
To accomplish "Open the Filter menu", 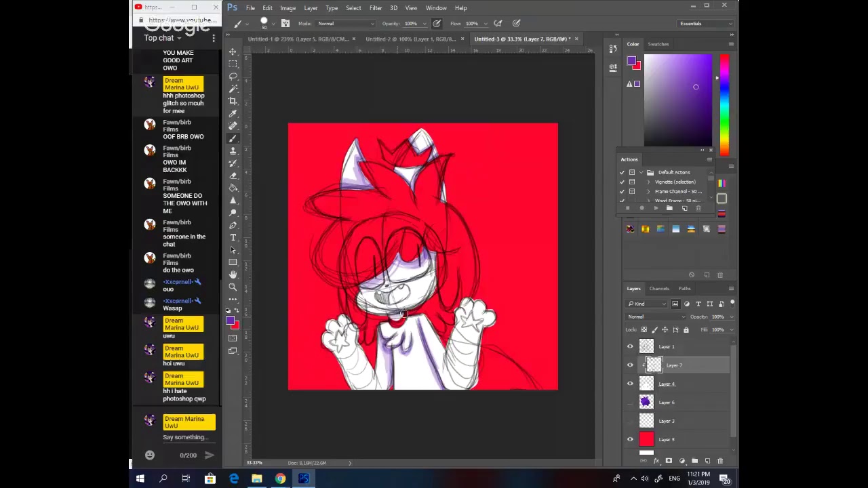I will tap(376, 8).
